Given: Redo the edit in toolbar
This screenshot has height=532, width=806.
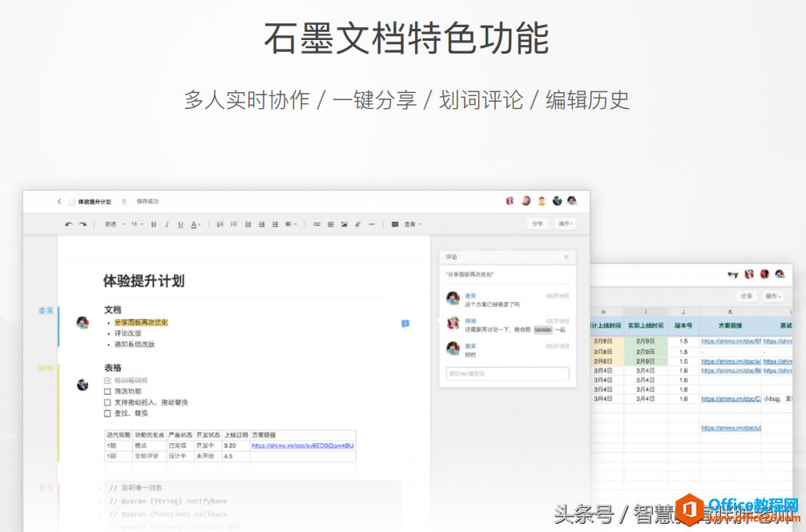Looking at the screenshot, I should click(83, 224).
